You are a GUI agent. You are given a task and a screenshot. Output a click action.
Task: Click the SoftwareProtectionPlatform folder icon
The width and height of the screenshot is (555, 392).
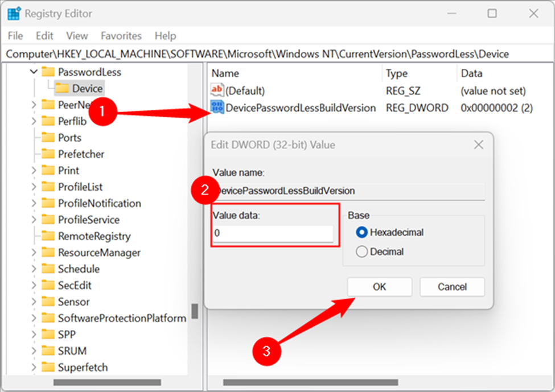(48, 317)
